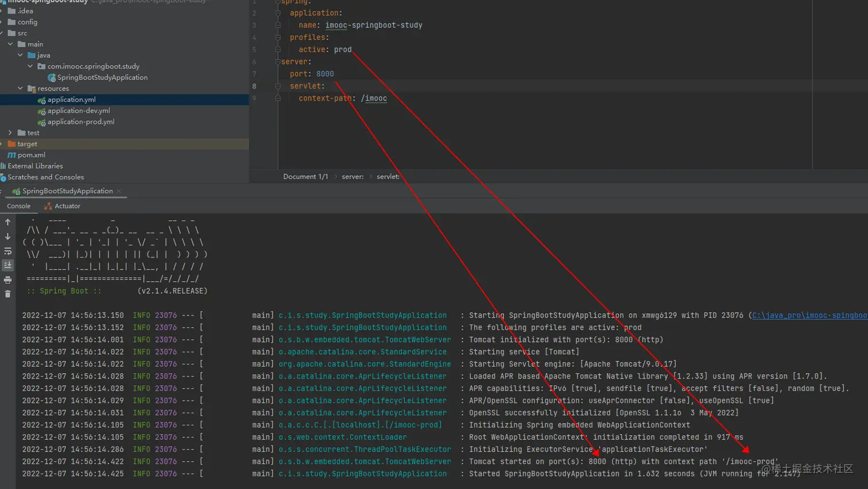Click the 'Tomcat initialized with port(s): 8000' log line
The height and width of the screenshot is (489, 868).
click(x=566, y=340)
